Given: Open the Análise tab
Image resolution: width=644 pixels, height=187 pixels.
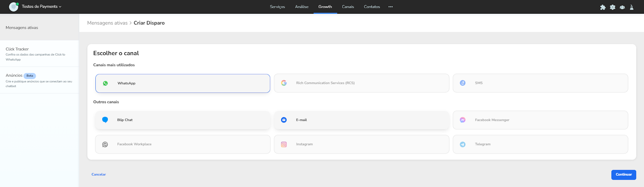Looking at the screenshot, I should 301,7.
